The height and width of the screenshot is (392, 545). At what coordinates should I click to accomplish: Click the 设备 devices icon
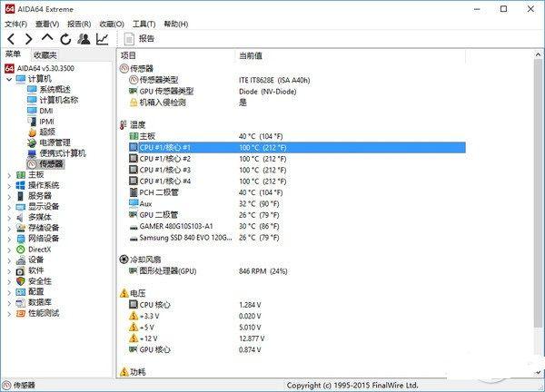(x=21, y=260)
